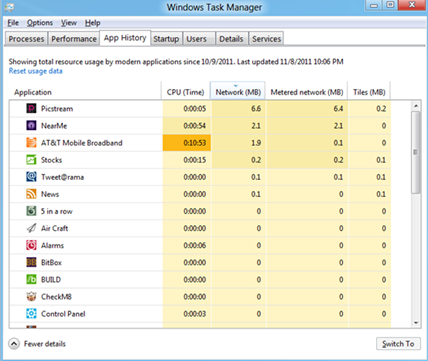The width and height of the screenshot is (428, 361).
Task: Select the CheckM8 row name
Action: [x=56, y=297]
